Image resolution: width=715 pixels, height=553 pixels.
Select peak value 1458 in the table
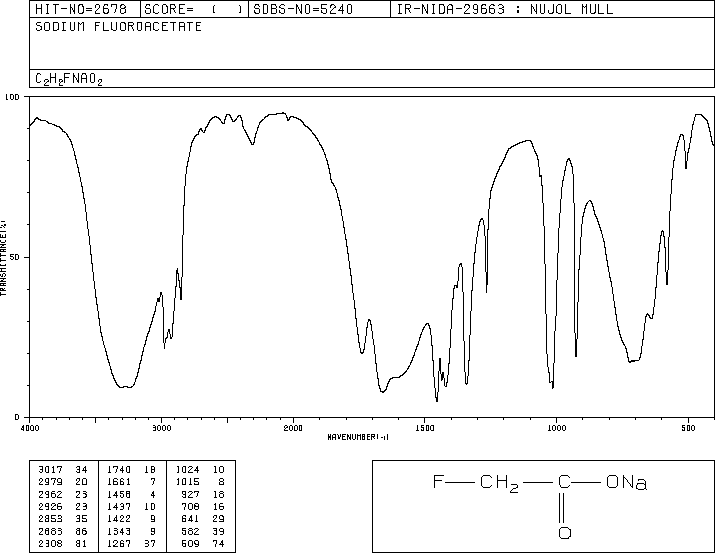119,494
